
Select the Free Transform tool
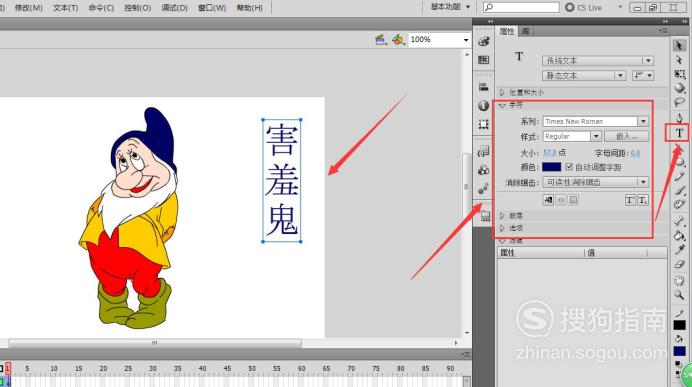(680, 74)
